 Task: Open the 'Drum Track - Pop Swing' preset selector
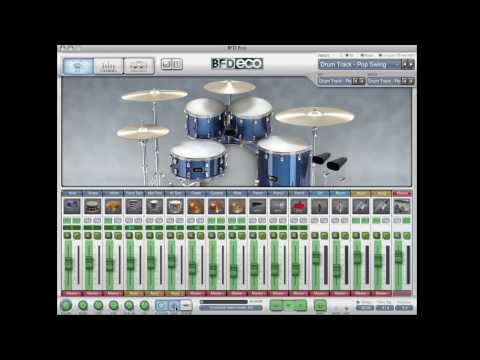click(359, 64)
